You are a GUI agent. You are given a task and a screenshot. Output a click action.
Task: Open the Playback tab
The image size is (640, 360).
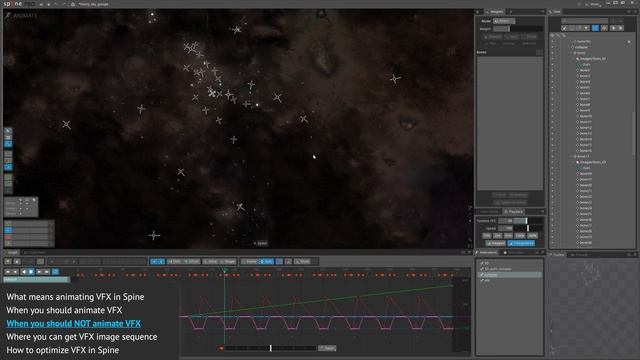pos(513,211)
